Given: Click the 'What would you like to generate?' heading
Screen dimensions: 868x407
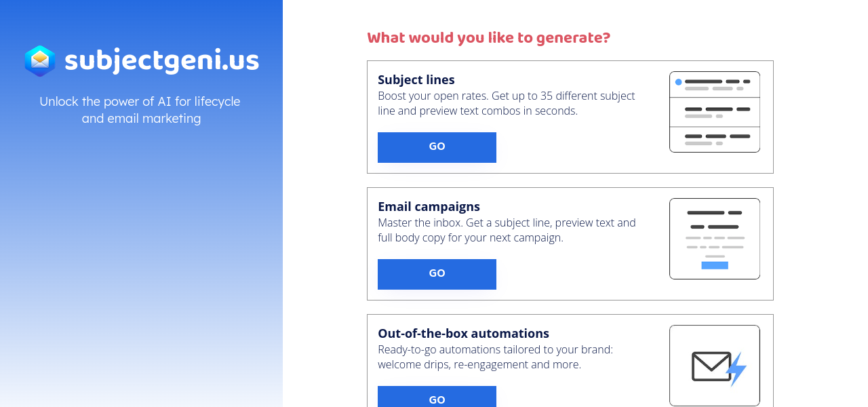Looking at the screenshot, I should (488, 38).
